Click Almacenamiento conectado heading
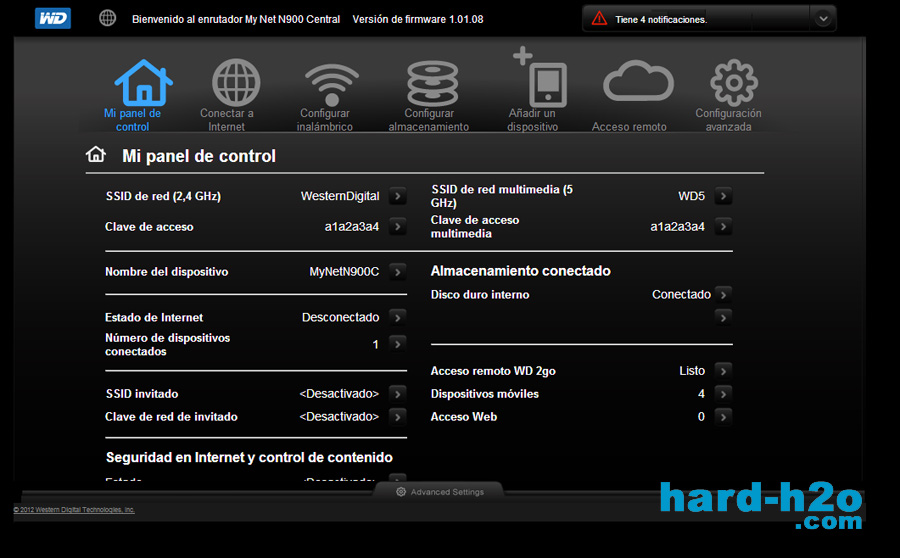The width and height of the screenshot is (900, 558). [521, 271]
